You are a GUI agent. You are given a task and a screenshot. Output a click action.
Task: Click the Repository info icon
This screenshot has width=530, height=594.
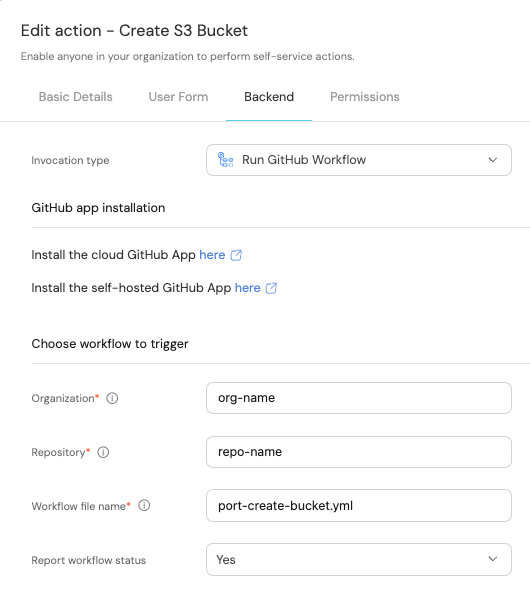pos(103,452)
